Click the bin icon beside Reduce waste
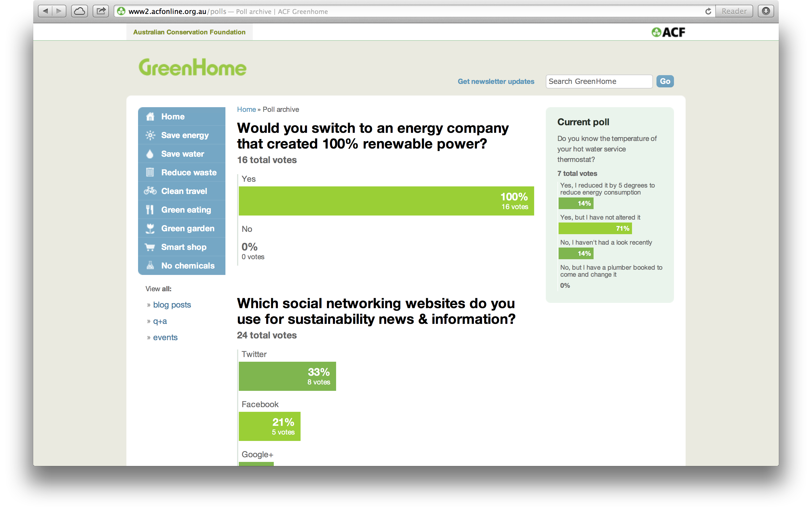The image size is (812, 512). [150, 172]
